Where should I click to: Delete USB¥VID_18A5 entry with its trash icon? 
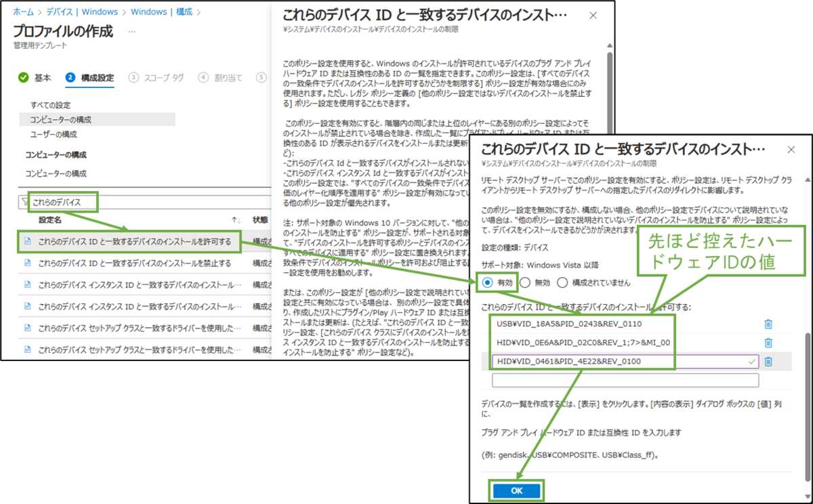(768, 324)
